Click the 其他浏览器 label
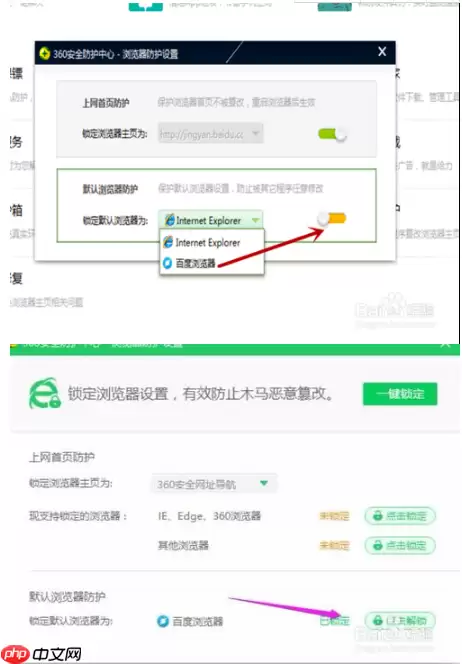This screenshot has height=664, width=462. coord(183,545)
